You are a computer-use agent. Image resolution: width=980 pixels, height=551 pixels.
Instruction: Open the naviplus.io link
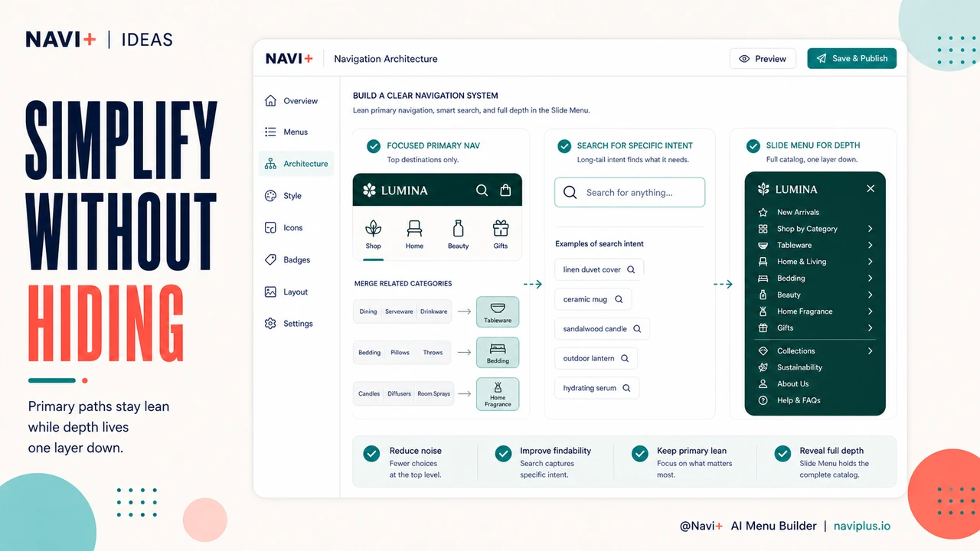click(x=862, y=526)
